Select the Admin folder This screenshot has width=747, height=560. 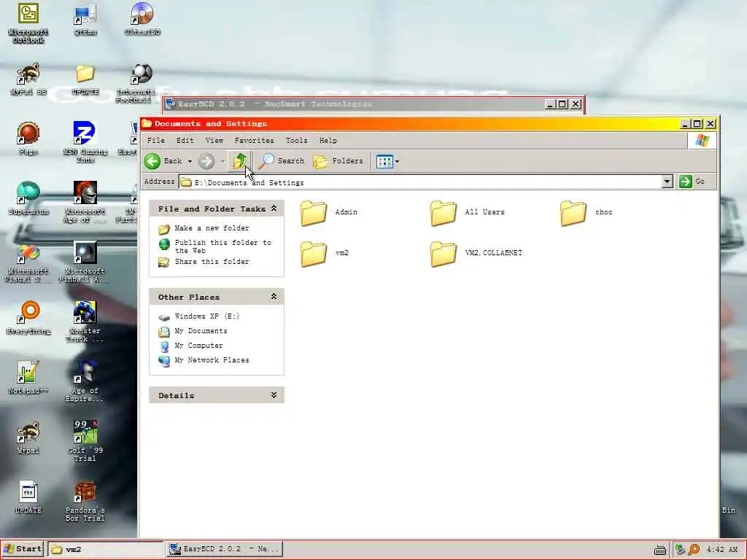point(329,212)
